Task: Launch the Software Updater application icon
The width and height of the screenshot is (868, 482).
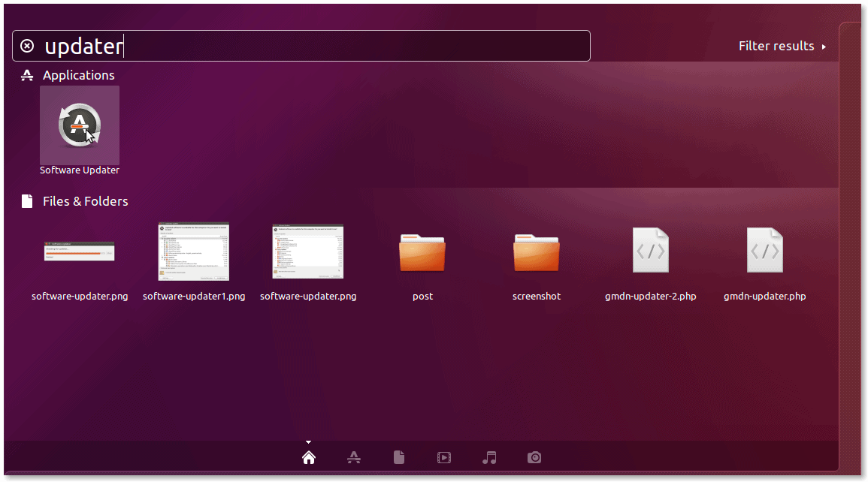Action: pyautogui.click(x=79, y=125)
